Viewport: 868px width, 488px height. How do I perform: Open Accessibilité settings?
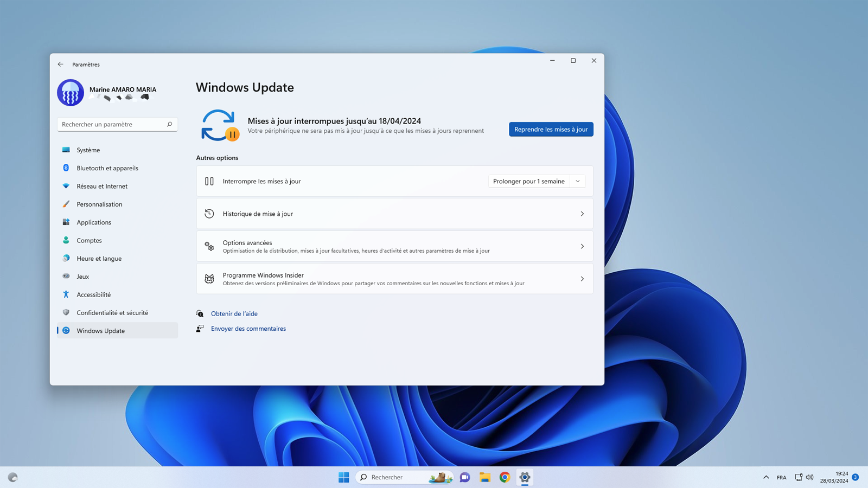tap(93, 294)
